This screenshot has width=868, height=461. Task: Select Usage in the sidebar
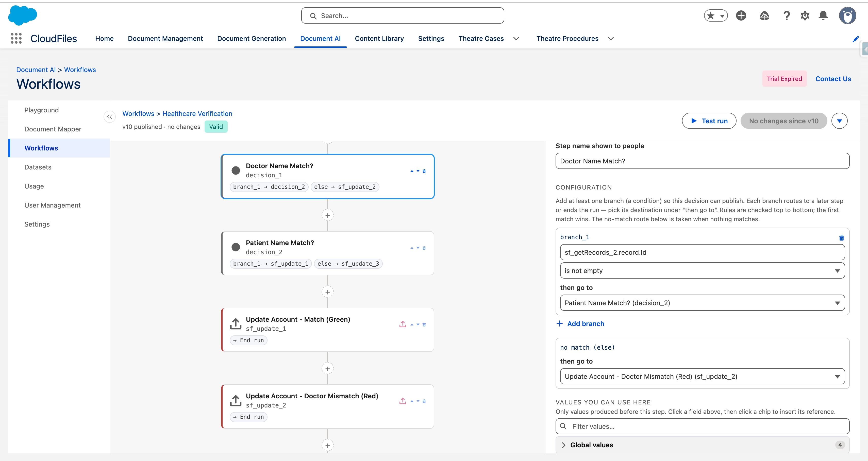[59, 186]
